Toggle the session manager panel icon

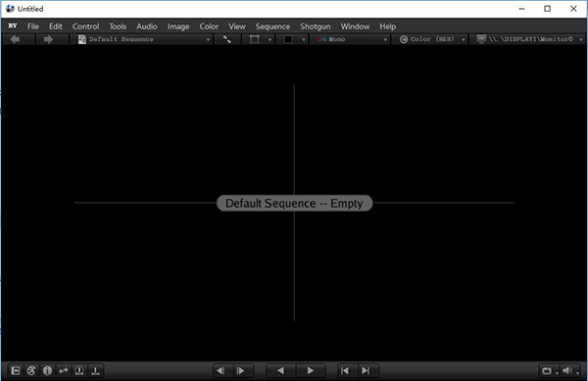pos(16,371)
